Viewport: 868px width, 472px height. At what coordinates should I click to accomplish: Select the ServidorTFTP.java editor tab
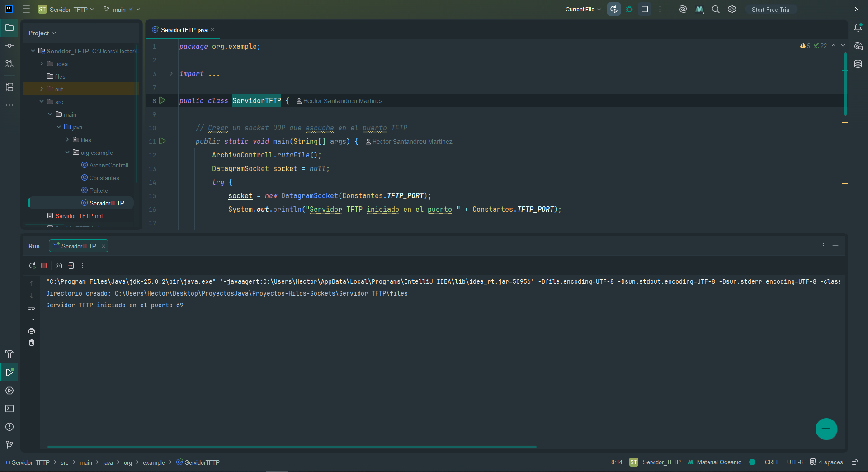(x=184, y=30)
